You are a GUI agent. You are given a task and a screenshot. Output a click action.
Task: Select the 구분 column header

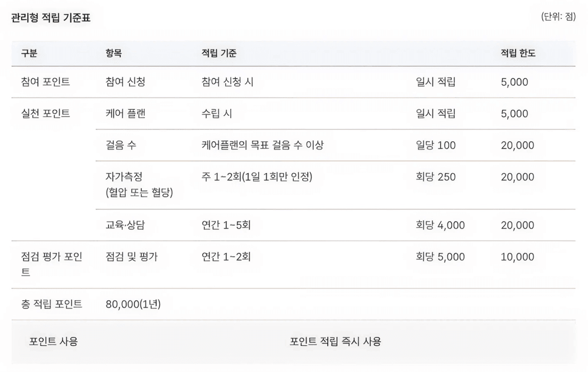click(29, 53)
